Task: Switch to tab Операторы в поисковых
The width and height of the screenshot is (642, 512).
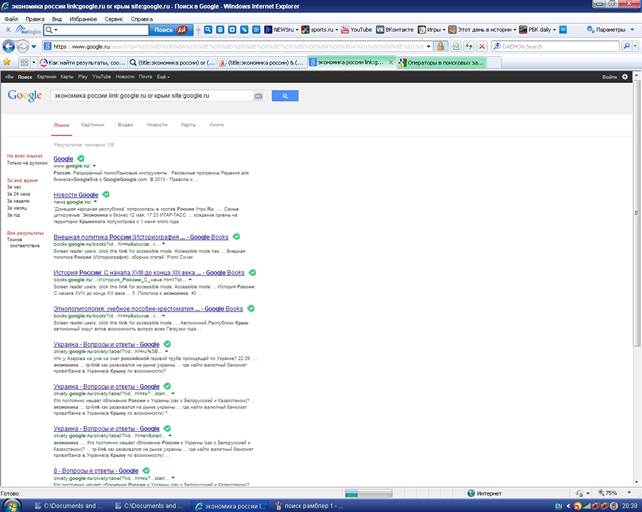Action: 441,62
